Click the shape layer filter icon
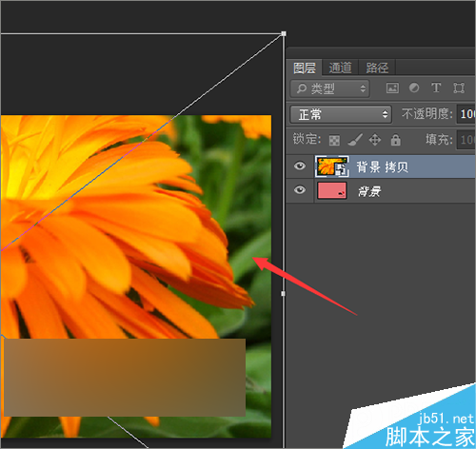The width and height of the screenshot is (476, 449). coord(459,88)
